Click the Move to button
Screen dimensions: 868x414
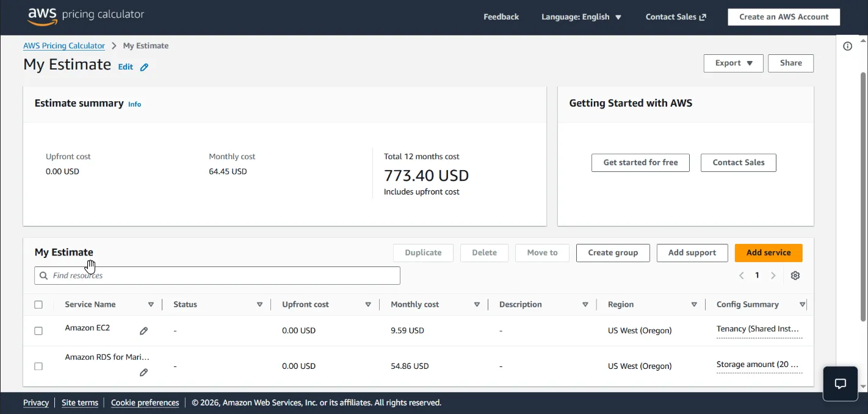(542, 253)
